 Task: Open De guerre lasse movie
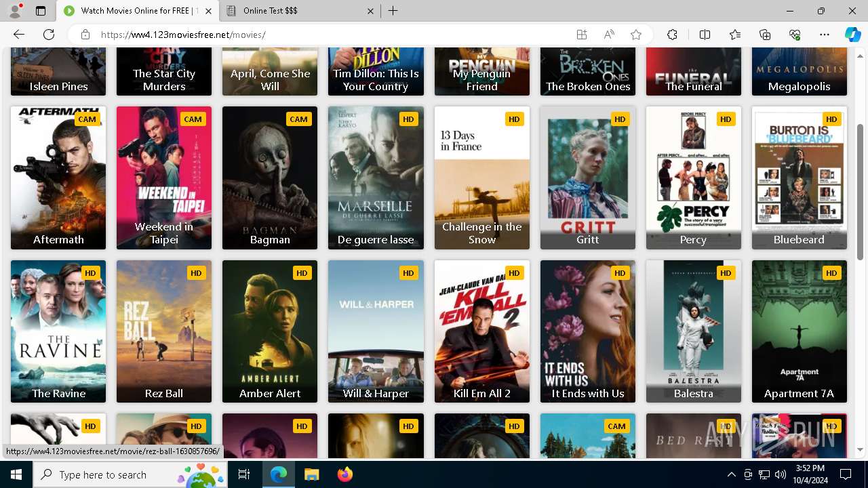pos(376,178)
